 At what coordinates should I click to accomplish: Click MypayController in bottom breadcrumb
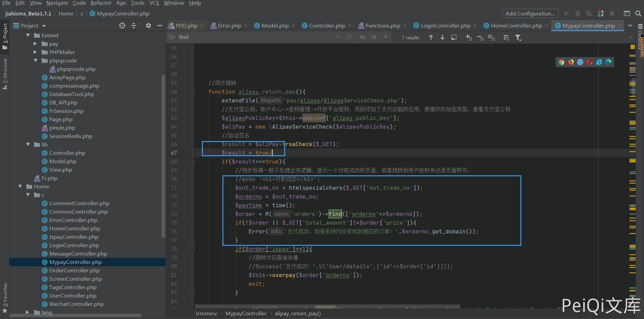[x=246, y=313]
